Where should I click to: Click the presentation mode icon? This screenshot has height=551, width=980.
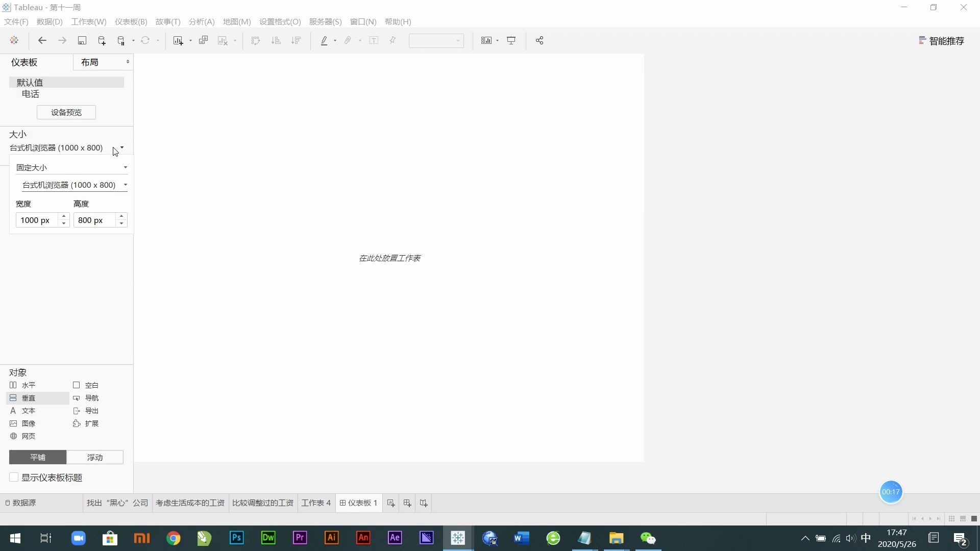pos(511,41)
